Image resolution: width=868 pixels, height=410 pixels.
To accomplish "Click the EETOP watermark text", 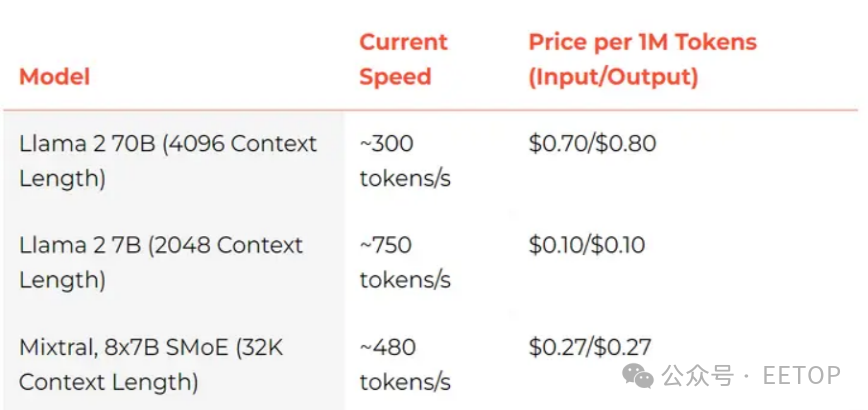I will click(802, 376).
